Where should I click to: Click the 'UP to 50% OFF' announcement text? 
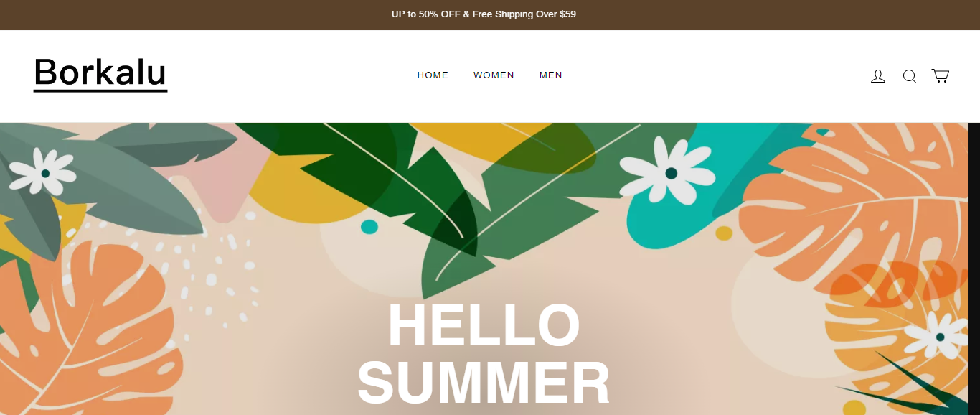[426, 14]
